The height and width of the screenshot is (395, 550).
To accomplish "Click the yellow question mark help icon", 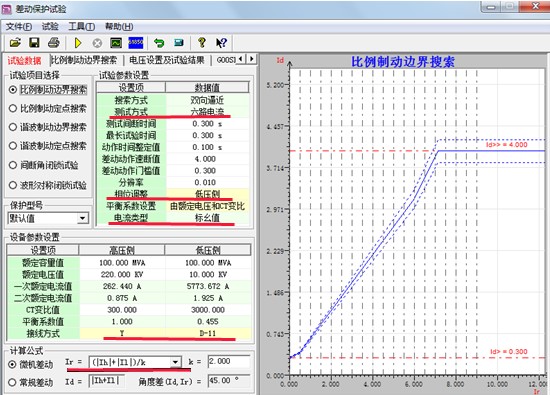I will point(202,43).
